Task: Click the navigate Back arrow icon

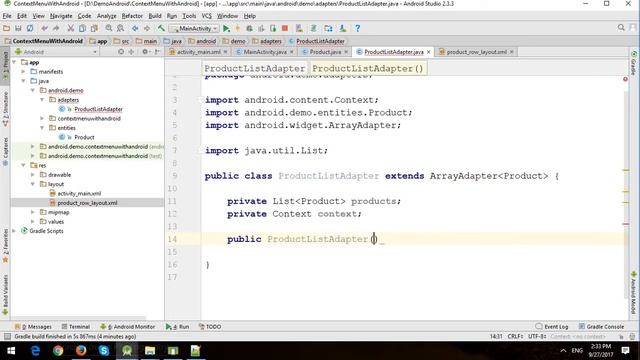Action: [x=135, y=29]
